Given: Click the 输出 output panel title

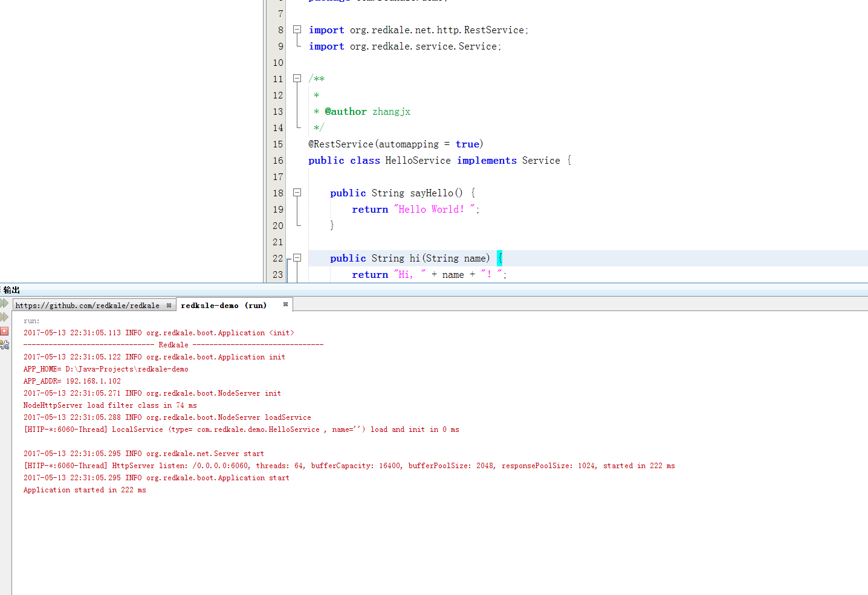Looking at the screenshot, I should (11, 290).
